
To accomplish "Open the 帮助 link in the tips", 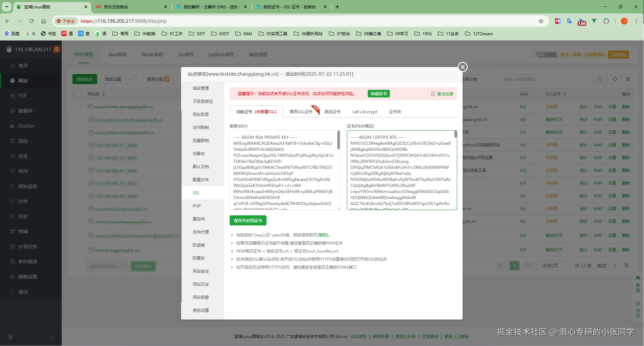I will pos(323,235).
